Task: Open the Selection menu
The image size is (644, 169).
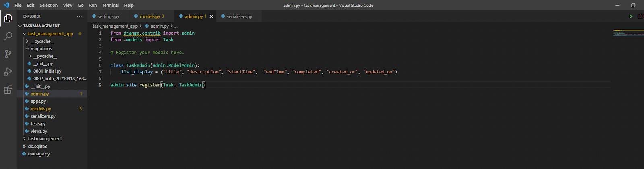Action: point(49,5)
